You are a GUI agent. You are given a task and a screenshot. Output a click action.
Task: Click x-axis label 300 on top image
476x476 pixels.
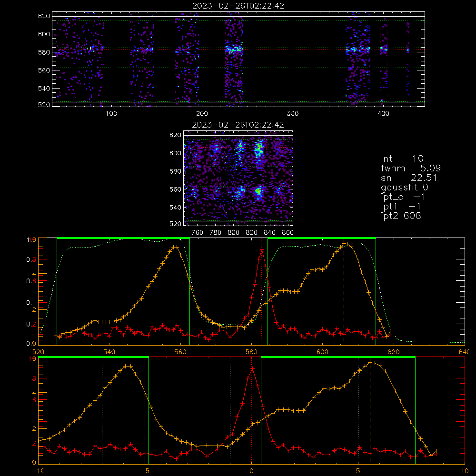pyautogui.click(x=293, y=114)
